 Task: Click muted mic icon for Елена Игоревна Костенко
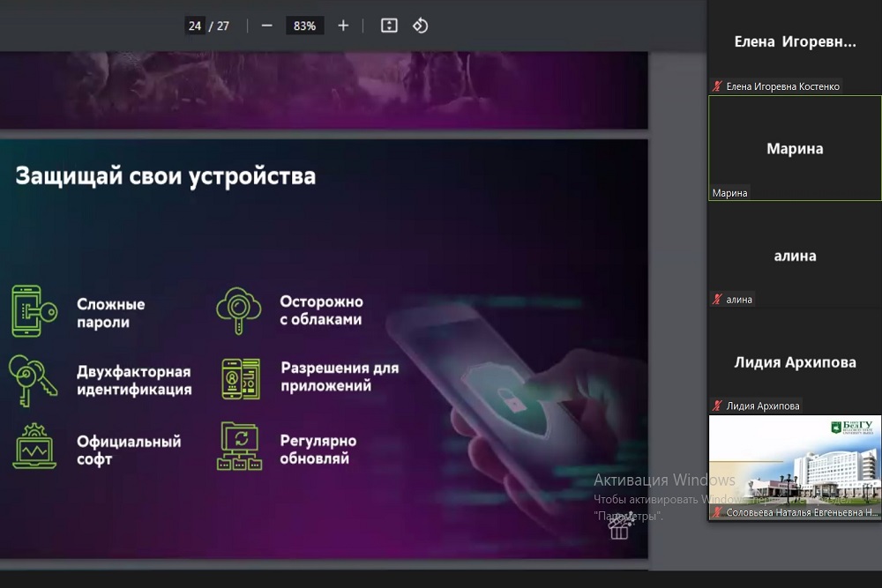tap(717, 86)
